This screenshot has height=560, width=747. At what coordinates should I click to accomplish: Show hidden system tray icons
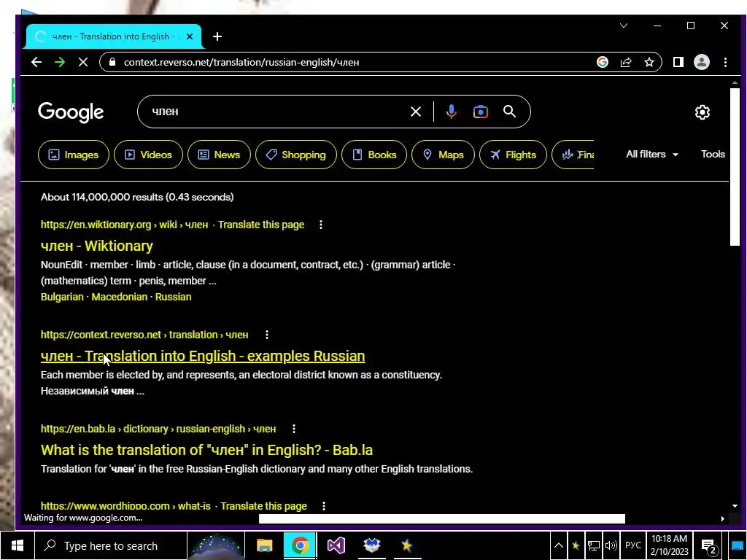[559, 545]
